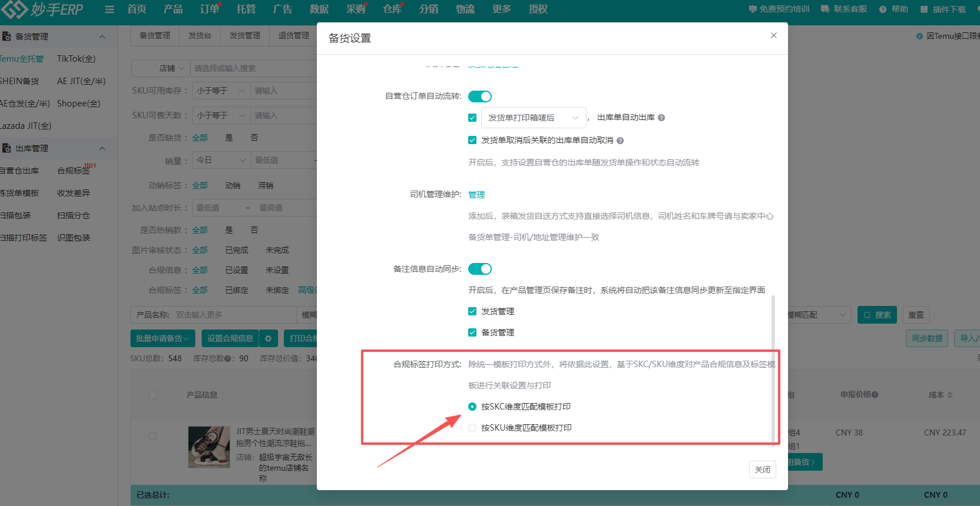Click the 插件下载 plugin download icon
This screenshot has height=506, width=980.
924,9
